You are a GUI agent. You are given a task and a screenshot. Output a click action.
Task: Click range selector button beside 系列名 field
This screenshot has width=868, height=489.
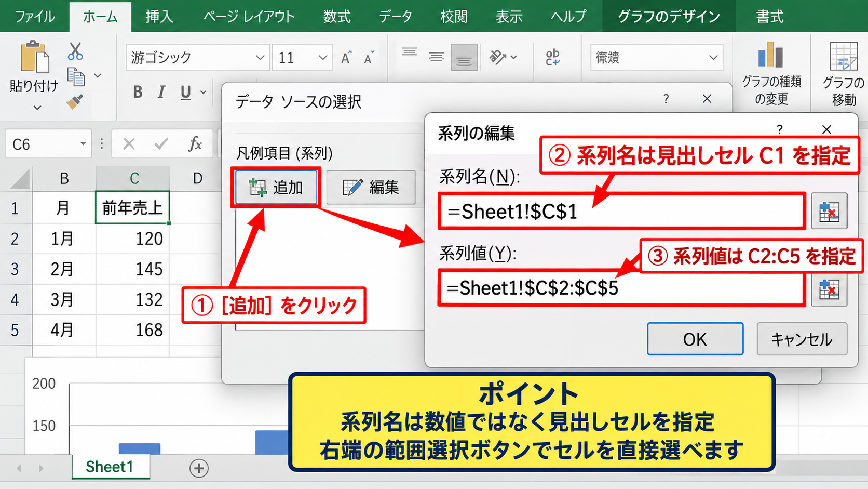pos(829,211)
